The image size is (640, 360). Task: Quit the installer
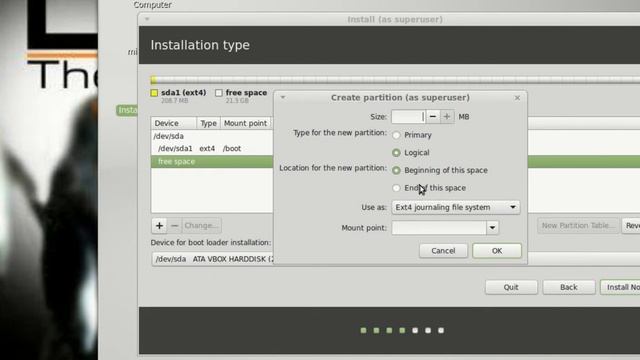511,287
